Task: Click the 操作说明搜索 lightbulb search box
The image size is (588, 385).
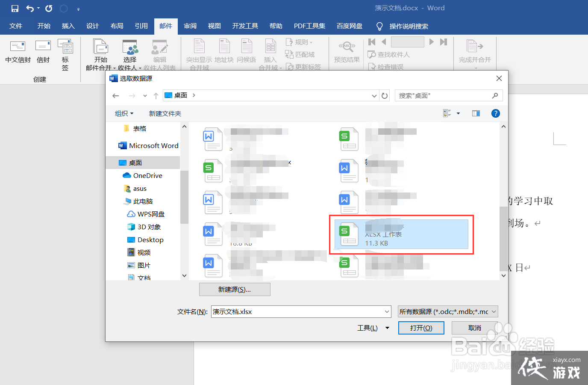Action: point(402,27)
